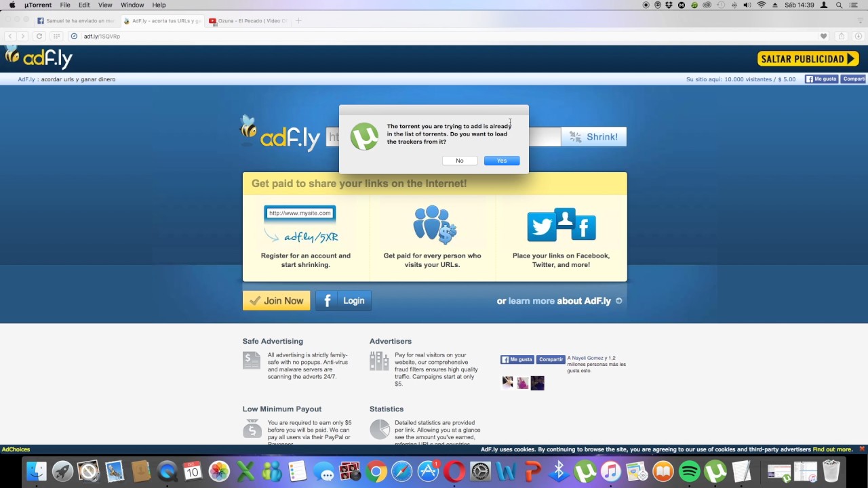
Task: Open Opera from the Dock
Action: click(x=454, y=471)
